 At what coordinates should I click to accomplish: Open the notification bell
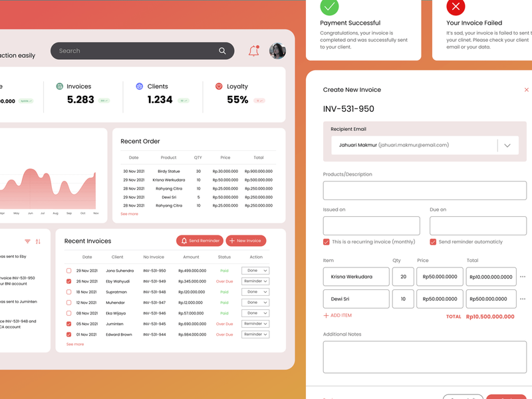(253, 51)
